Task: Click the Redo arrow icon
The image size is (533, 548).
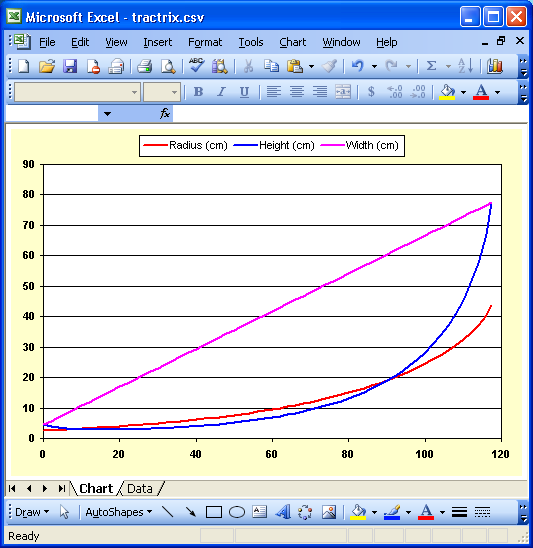Action: tap(391, 66)
